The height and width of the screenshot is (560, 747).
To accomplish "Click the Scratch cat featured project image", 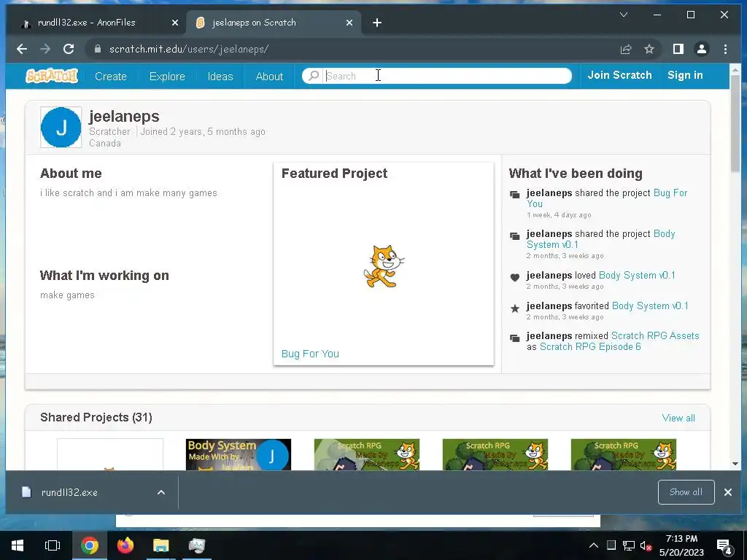I will coord(384,267).
